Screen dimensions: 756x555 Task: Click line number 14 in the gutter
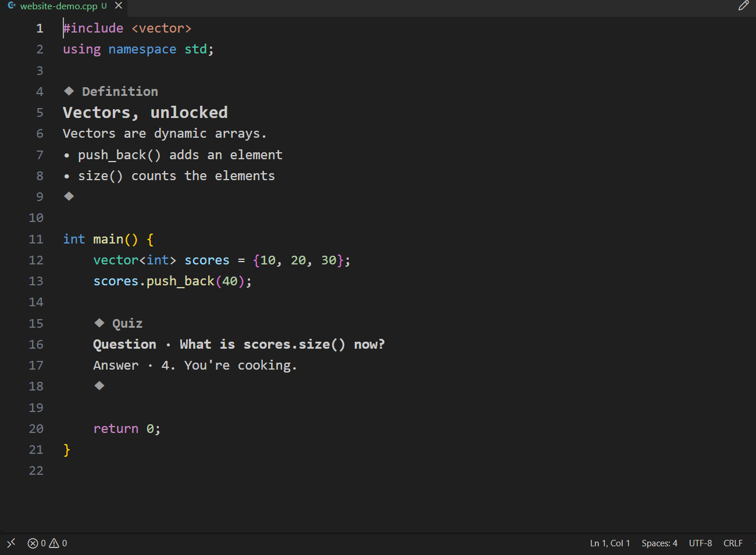36,302
